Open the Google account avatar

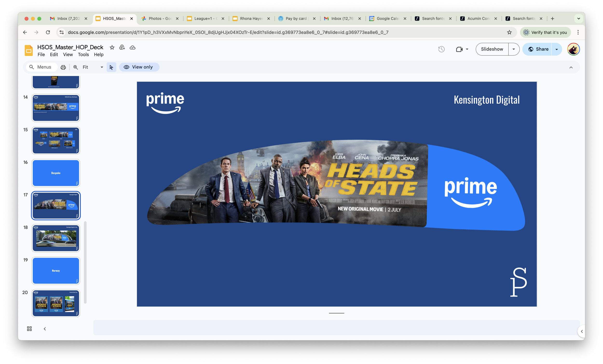[573, 49]
